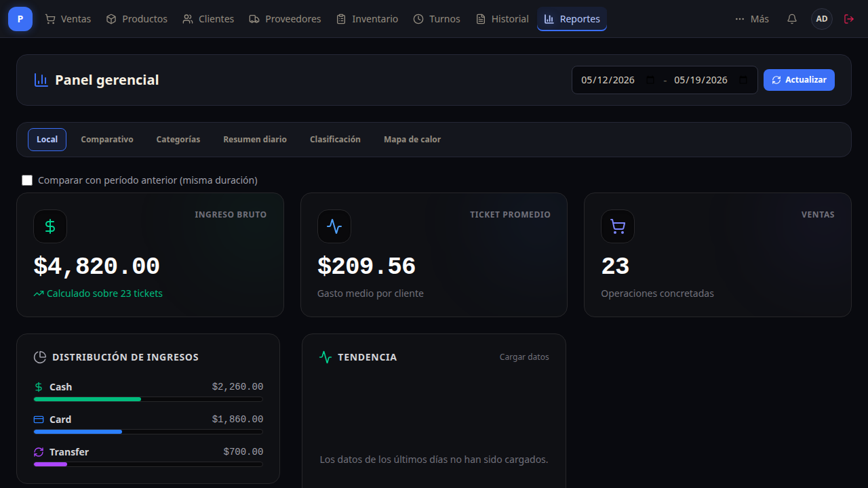Switch to the Resumen diario tab

click(255, 140)
